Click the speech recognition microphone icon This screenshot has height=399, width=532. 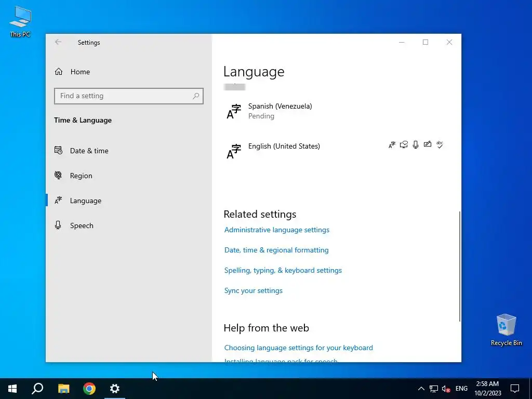click(x=416, y=145)
